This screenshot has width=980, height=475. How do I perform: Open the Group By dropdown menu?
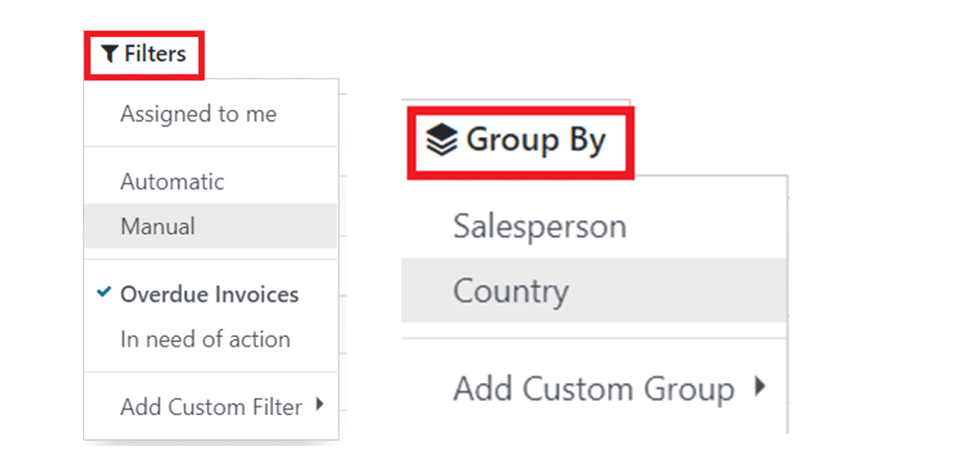[520, 141]
